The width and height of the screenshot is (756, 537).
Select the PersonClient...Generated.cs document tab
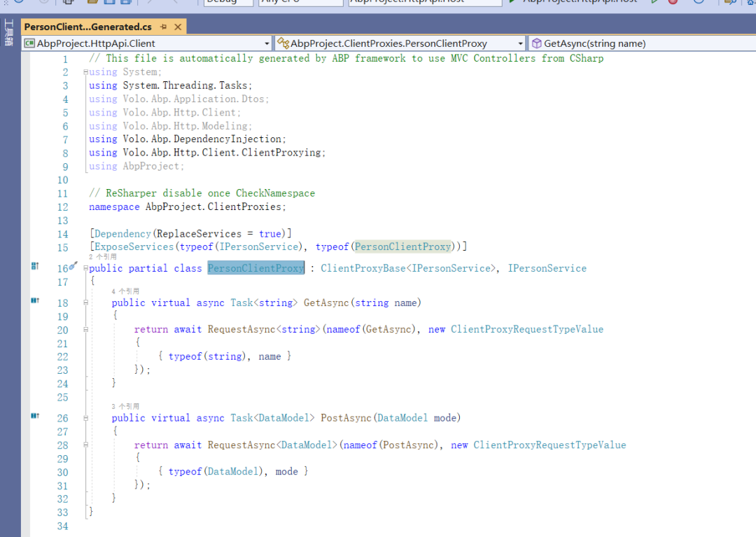click(x=87, y=27)
